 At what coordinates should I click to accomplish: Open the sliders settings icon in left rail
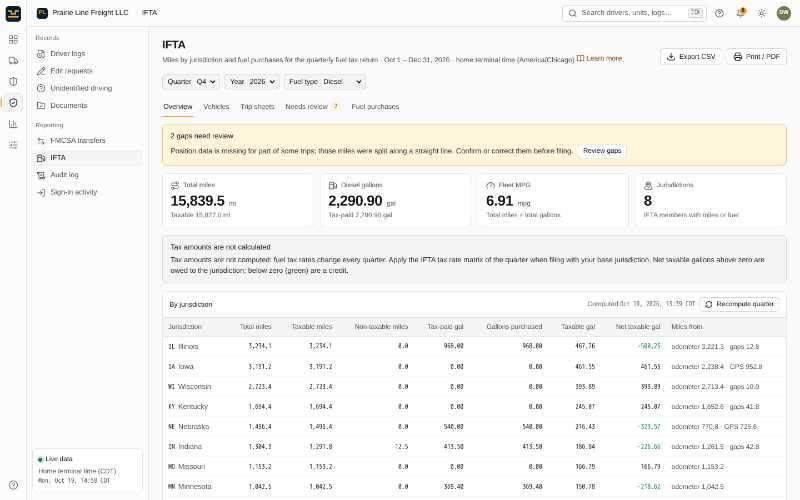13,145
